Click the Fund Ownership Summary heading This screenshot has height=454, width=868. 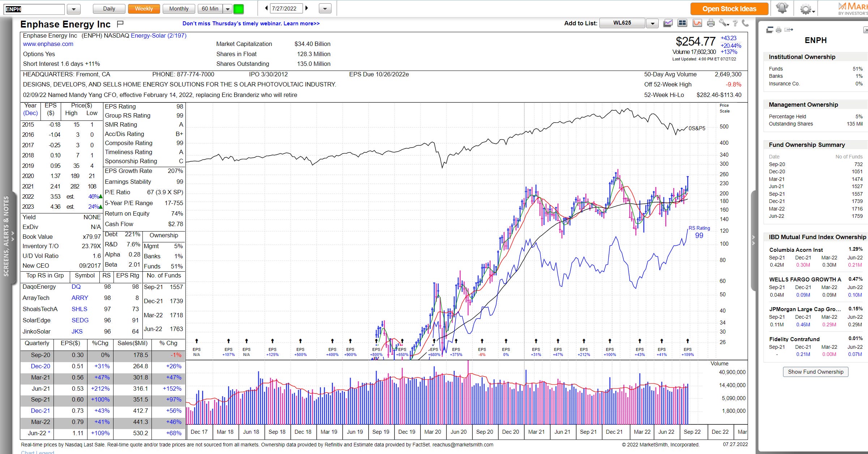click(x=807, y=145)
